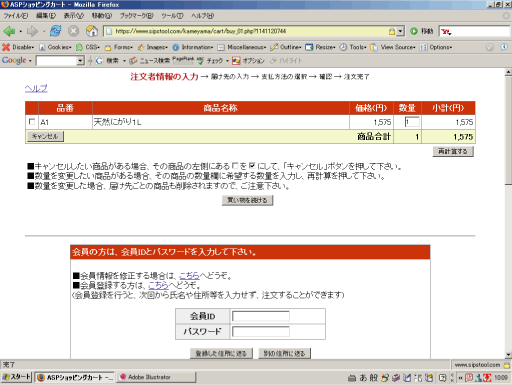Reload the page with the Refresh icon
512x385 pixels.
click(x=55, y=31)
